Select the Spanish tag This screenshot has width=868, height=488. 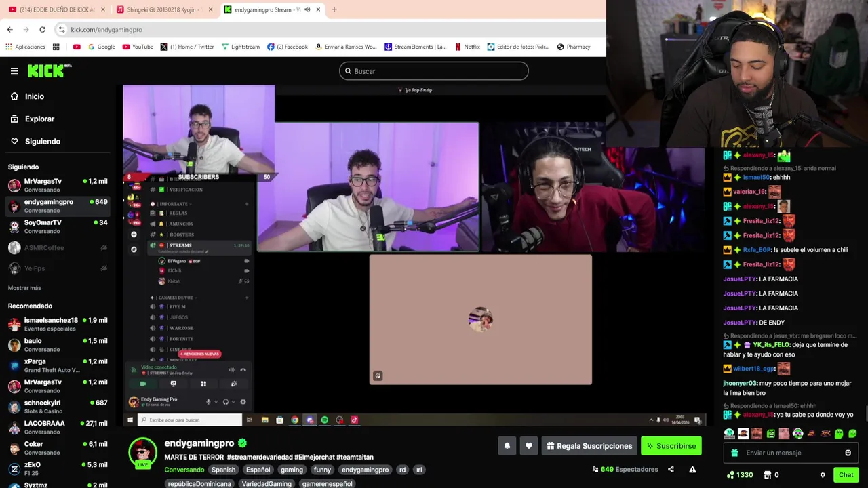223,470
